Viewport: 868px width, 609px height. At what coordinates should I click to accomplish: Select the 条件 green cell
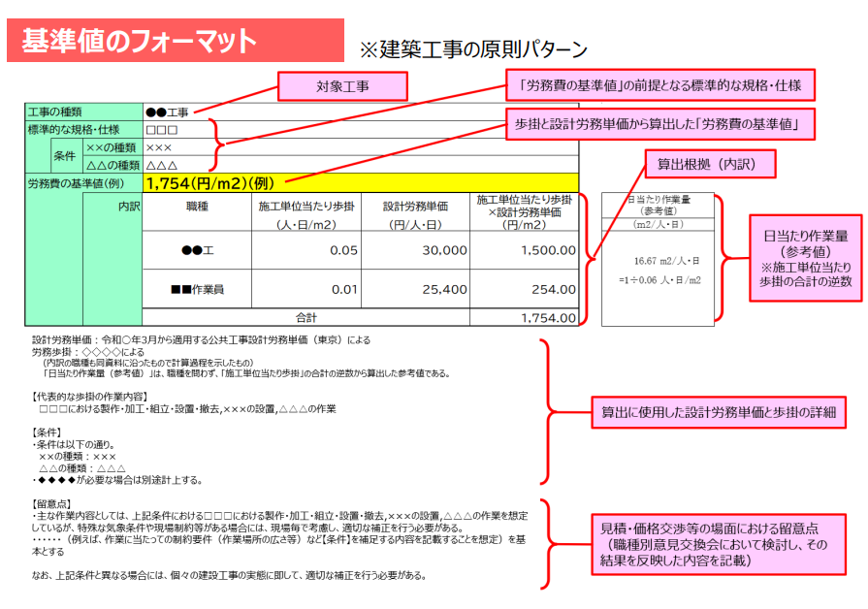64,155
